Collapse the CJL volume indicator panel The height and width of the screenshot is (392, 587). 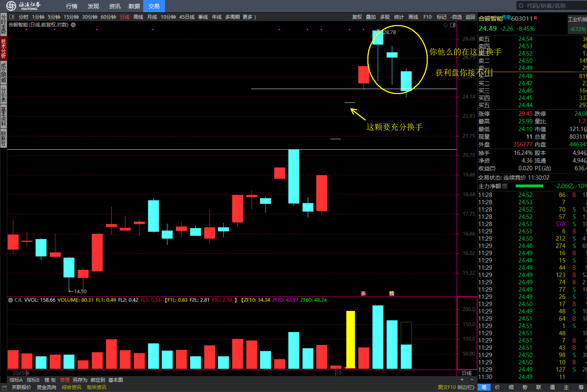[11, 300]
